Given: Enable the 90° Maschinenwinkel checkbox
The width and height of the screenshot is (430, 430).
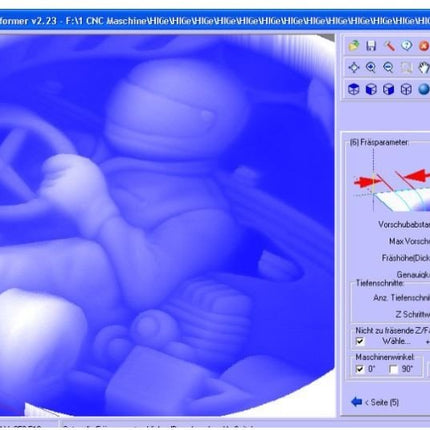Looking at the screenshot, I should click(x=394, y=369).
